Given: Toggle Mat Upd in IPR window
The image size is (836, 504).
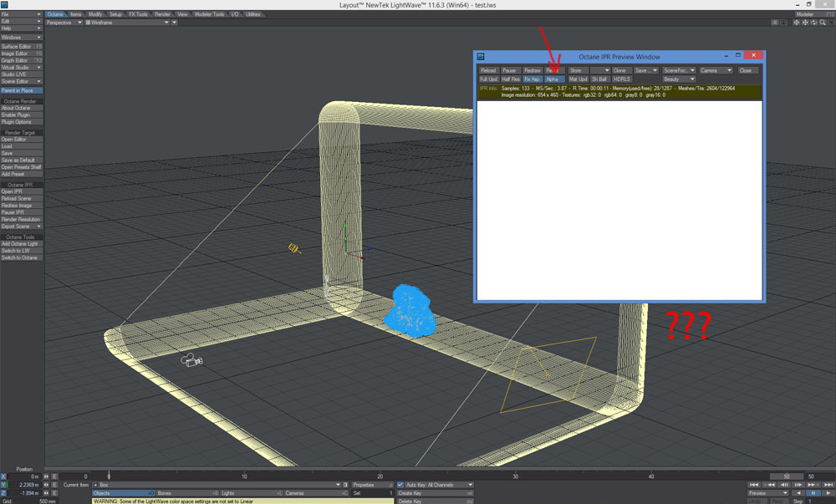Looking at the screenshot, I should (578, 79).
